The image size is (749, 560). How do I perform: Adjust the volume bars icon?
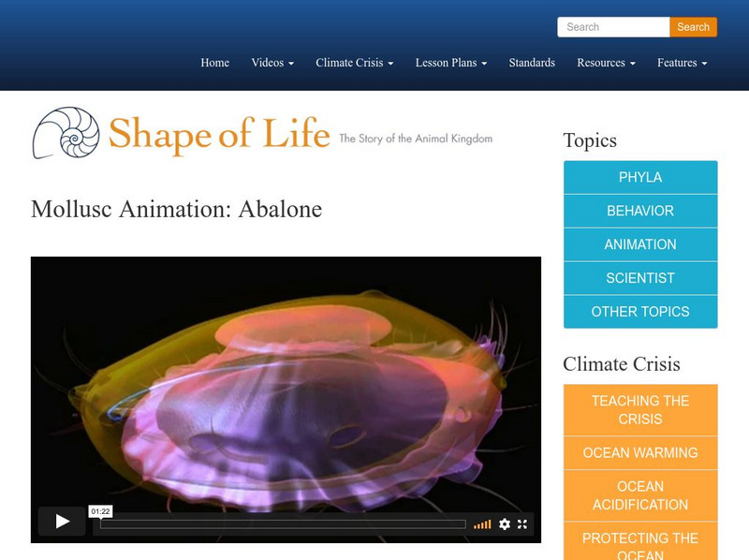pos(484,523)
